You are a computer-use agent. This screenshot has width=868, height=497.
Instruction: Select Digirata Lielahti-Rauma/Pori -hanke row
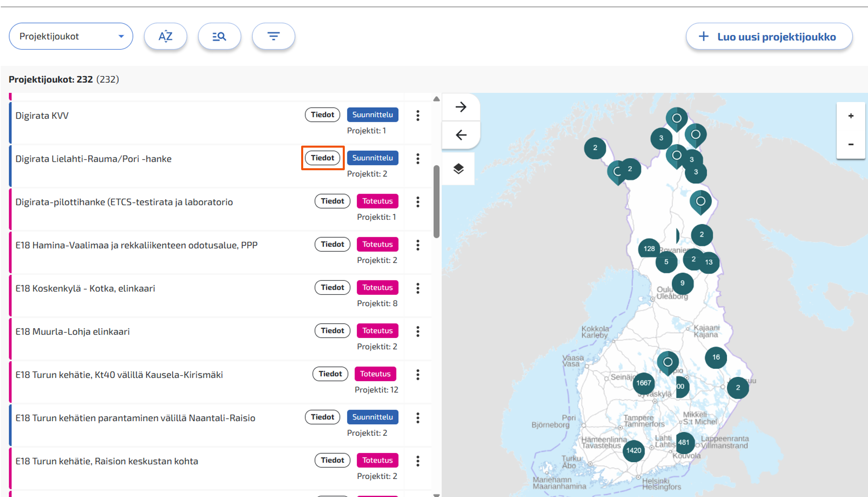tap(220, 166)
